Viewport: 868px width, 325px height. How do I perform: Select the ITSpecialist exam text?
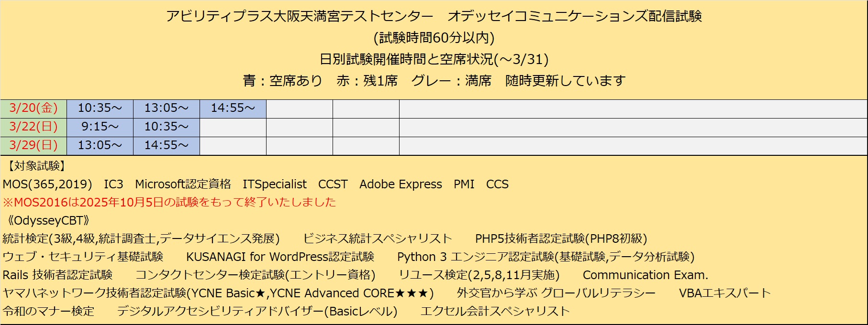coord(274,184)
